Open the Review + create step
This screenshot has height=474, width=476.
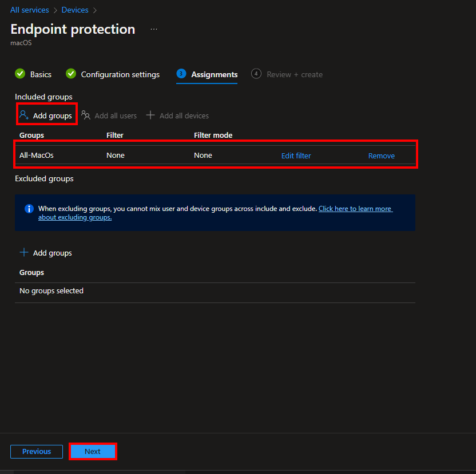(294, 74)
